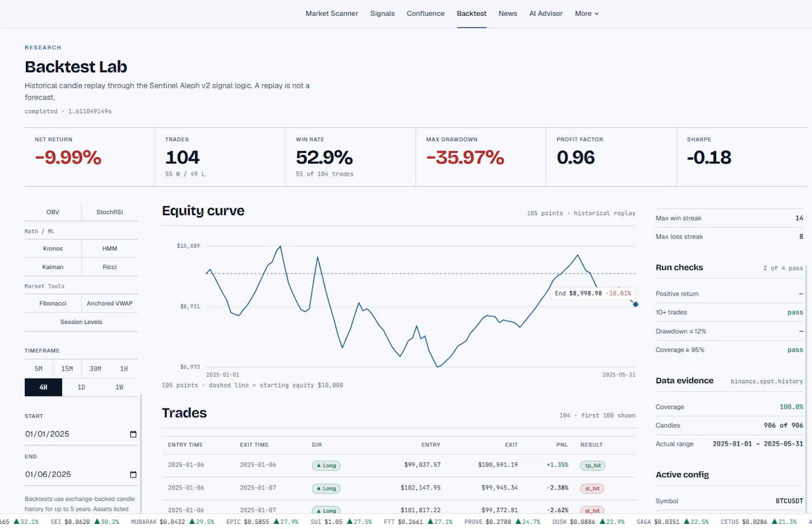Switch to the Confluence page
Screen dimensions: 812x529
click(425, 14)
